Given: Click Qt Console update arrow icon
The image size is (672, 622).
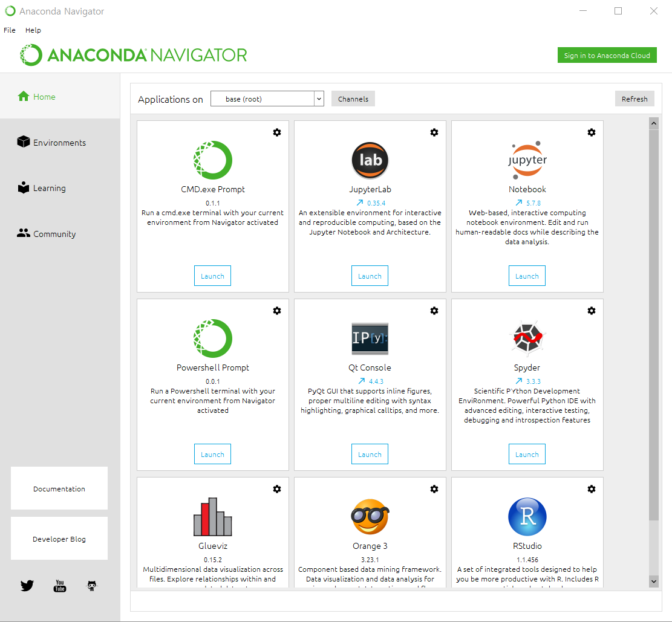Looking at the screenshot, I should (x=361, y=381).
